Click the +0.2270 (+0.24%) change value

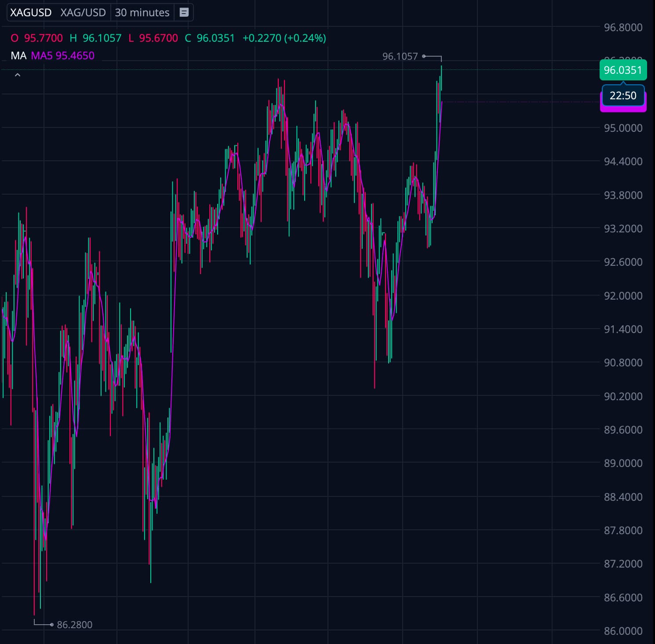click(x=284, y=38)
